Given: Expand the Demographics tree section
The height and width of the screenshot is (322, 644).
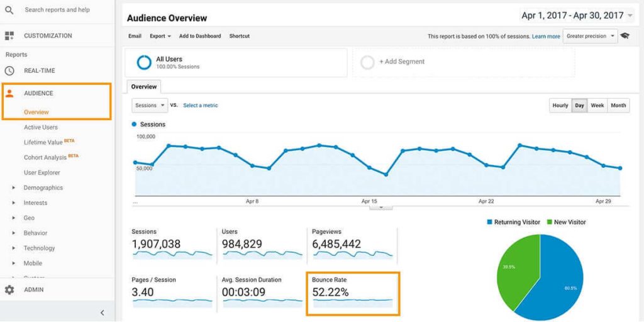Looking at the screenshot, I should coord(14,187).
